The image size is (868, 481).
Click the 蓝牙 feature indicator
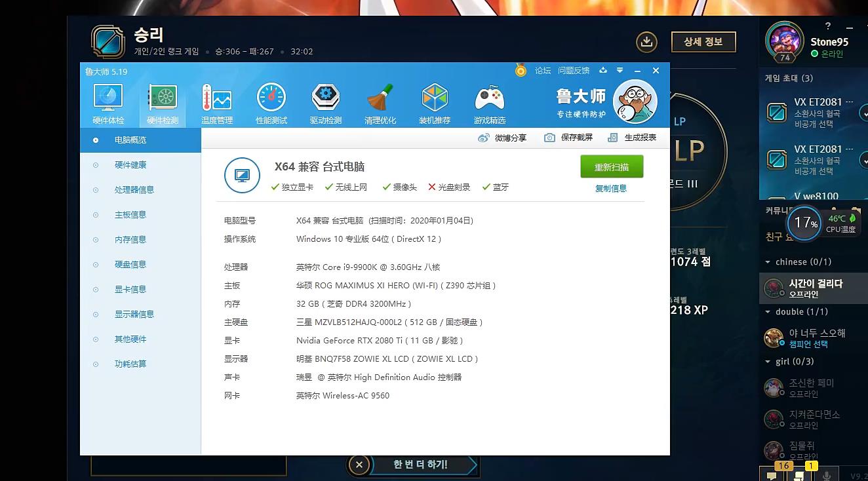(x=496, y=187)
